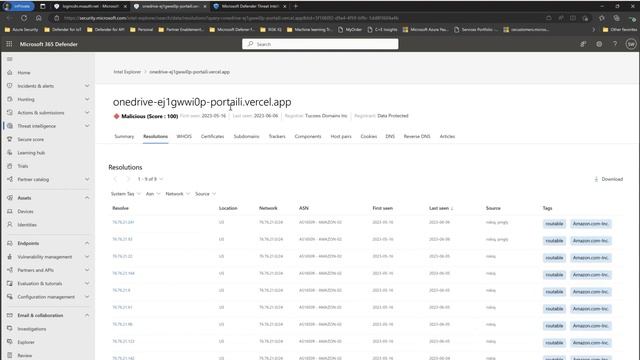The height and width of the screenshot is (360, 640).
Task: Expand Partners and APIs menu
Action: point(87,270)
